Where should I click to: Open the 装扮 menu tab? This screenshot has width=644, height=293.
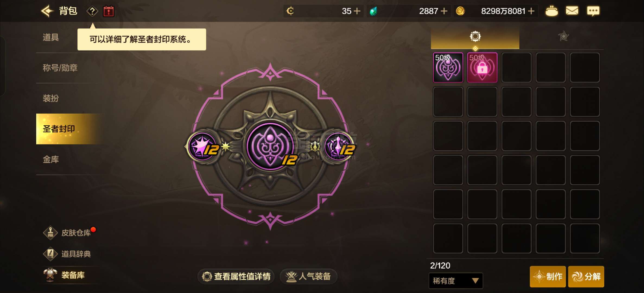[x=51, y=98]
